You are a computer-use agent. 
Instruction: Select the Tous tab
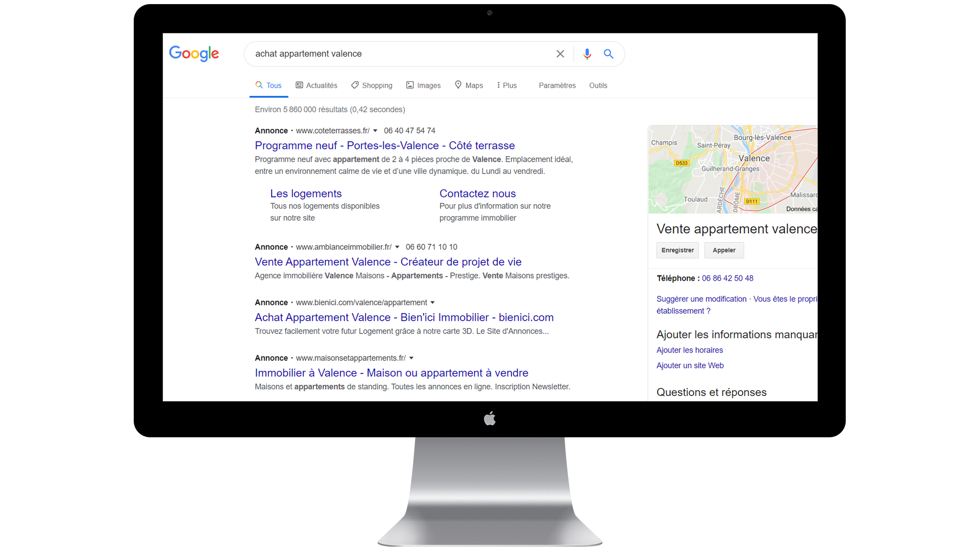[268, 85]
